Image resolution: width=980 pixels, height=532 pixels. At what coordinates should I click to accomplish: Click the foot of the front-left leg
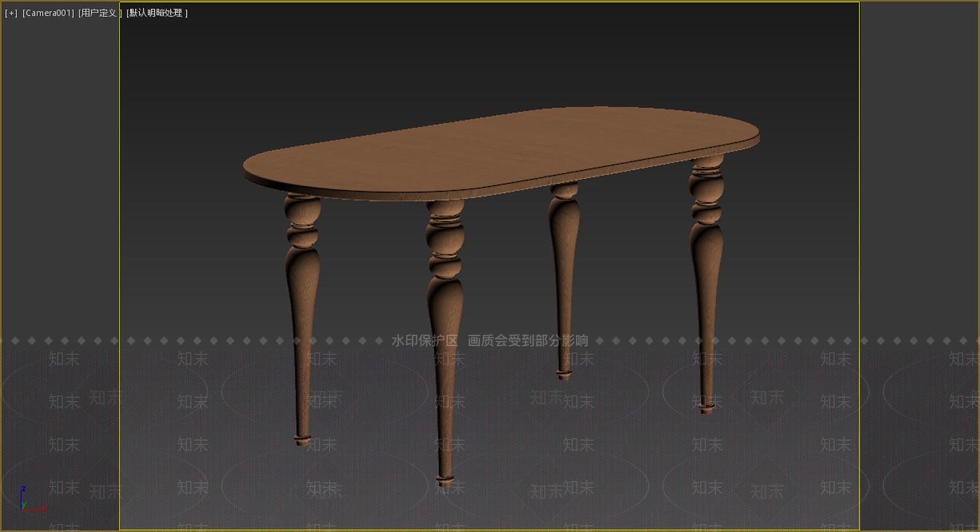point(303,439)
